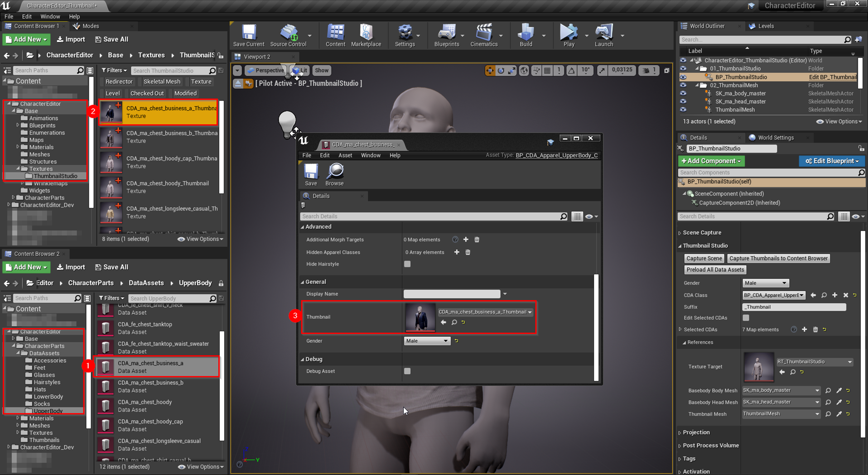Click Import in Content Browser 1
This screenshot has width=868, height=475.
click(71, 39)
